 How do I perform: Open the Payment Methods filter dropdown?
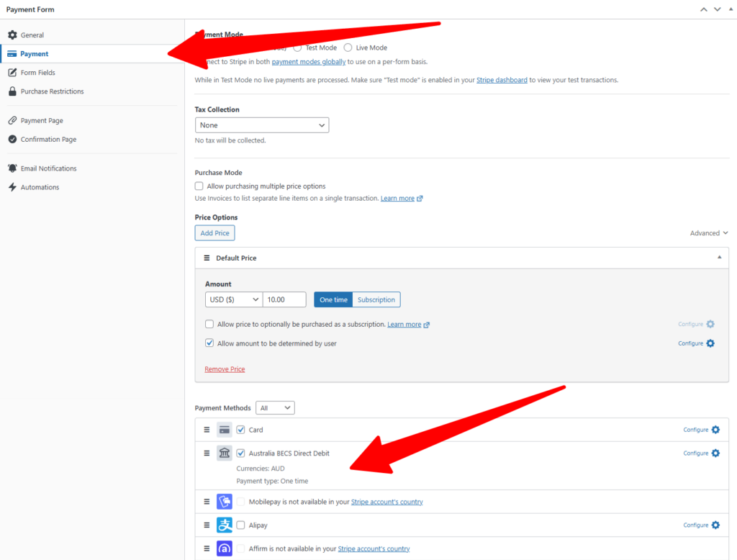(x=276, y=408)
